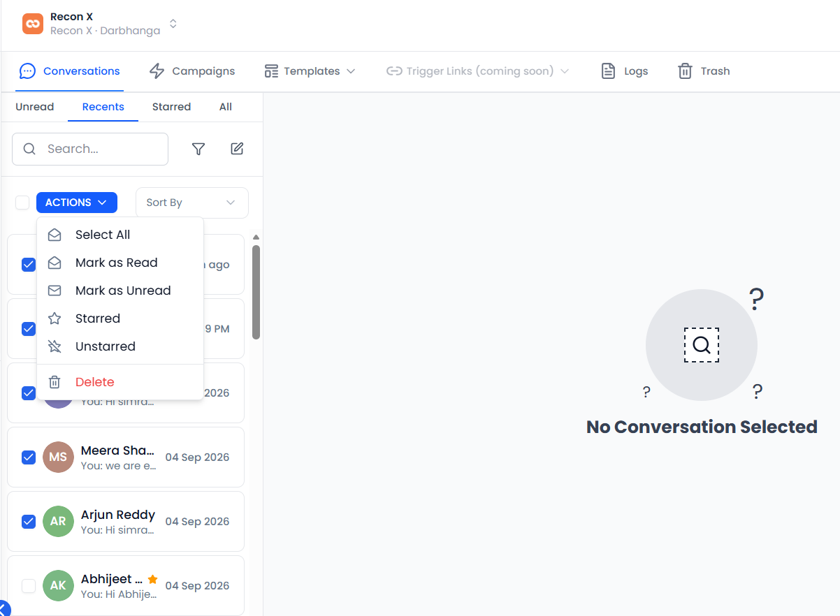Choose Select All from Actions menu

120,235
